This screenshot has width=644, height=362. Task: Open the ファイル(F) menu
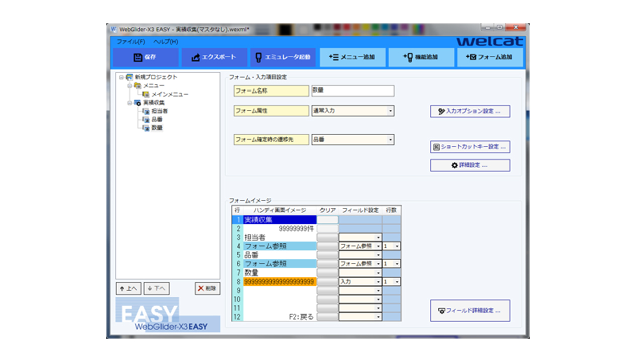[131, 41]
